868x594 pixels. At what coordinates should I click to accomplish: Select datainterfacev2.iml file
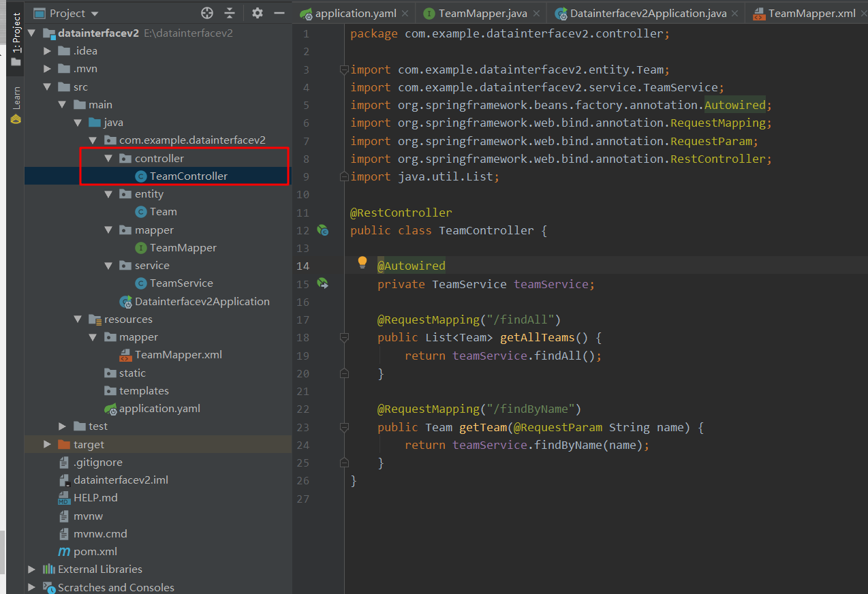click(114, 480)
